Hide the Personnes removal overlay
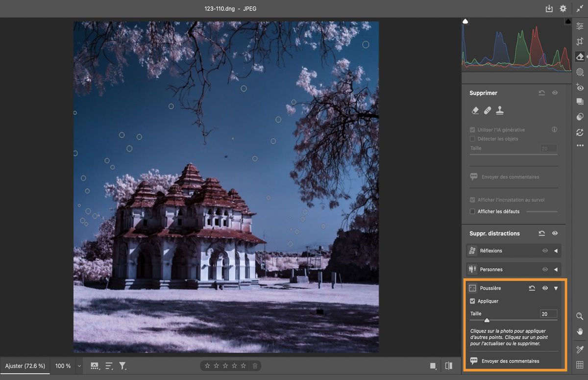The image size is (588, 380). click(x=545, y=269)
